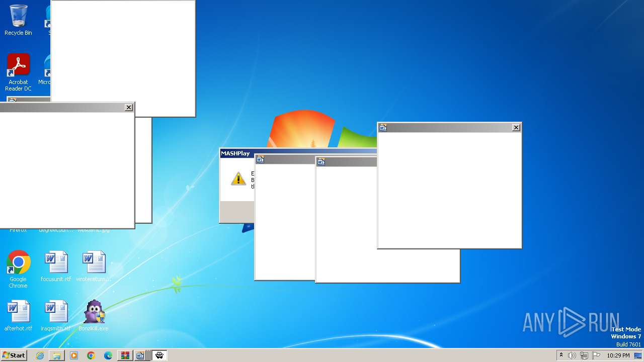The image size is (644, 362).
Task: Select the Acrobat Reader DC shortcut
Action: pos(18,72)
